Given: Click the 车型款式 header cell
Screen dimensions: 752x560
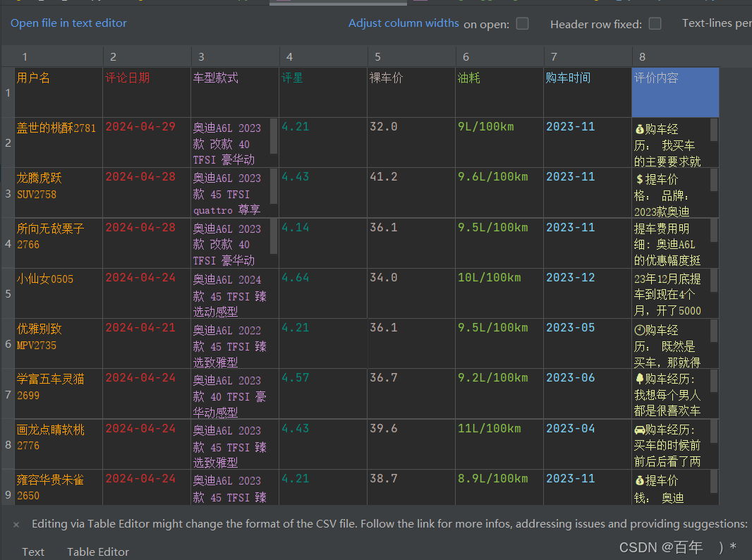Looking at the screenshot, I should (235, 92).
